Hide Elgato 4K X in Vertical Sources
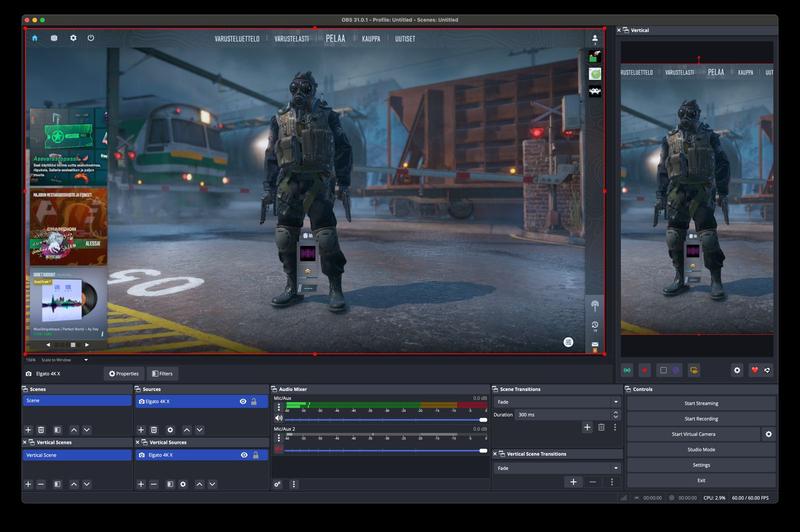Viewport: 800px width, 532px height. [243, 455]
